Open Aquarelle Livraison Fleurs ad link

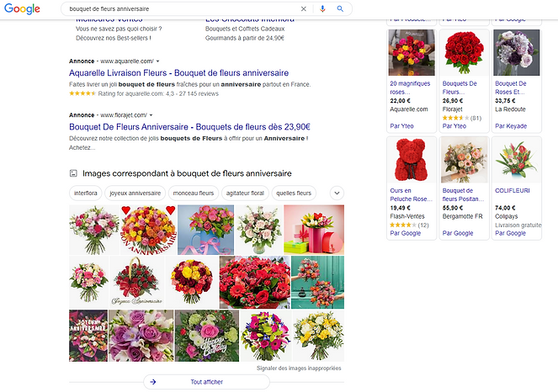178,73
